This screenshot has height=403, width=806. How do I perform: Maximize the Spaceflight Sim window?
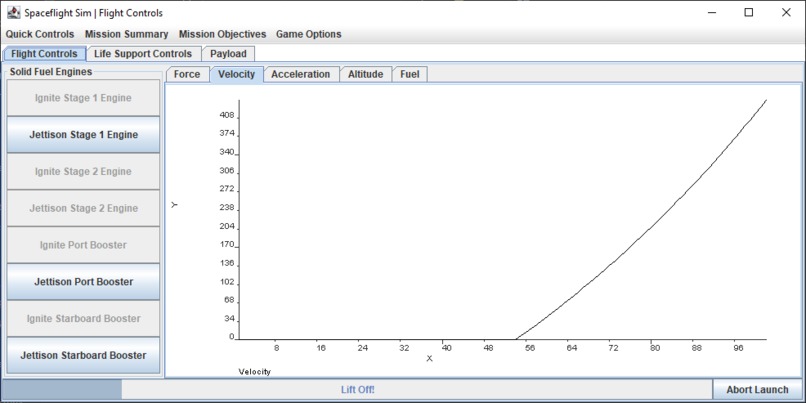pyautogui.click(x=749, y=12)
